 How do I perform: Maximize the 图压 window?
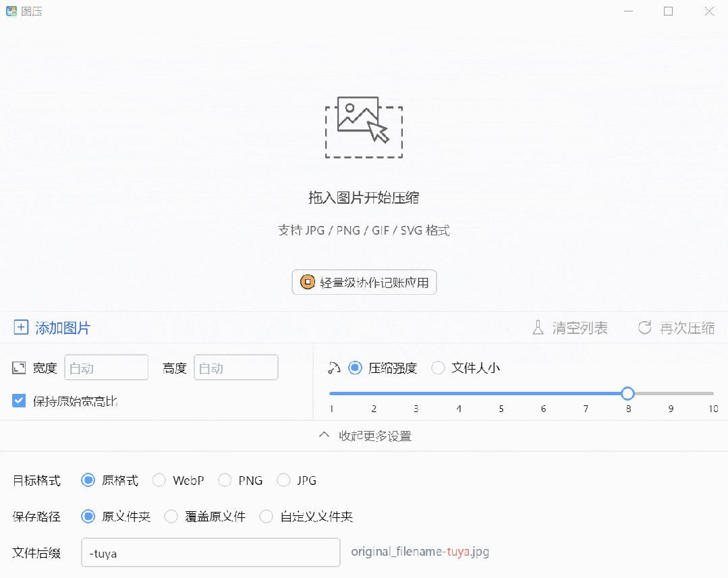[x=668, y=11]
